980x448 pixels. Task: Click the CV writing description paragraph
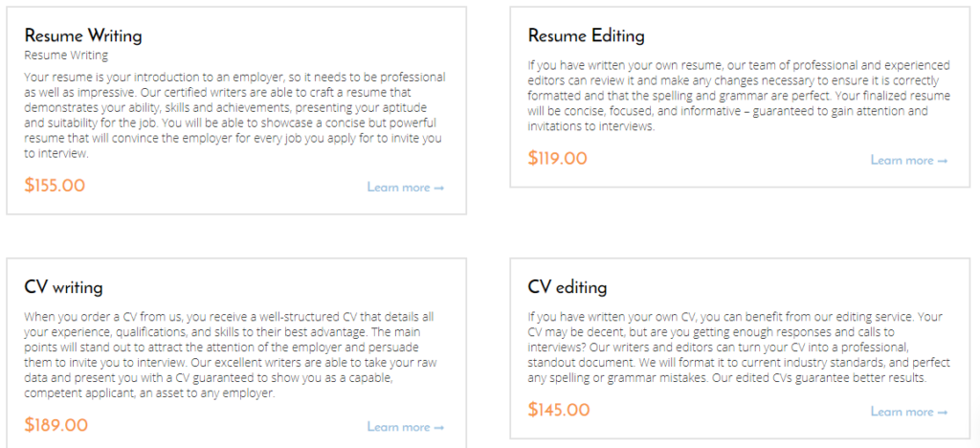pos(230,355)
